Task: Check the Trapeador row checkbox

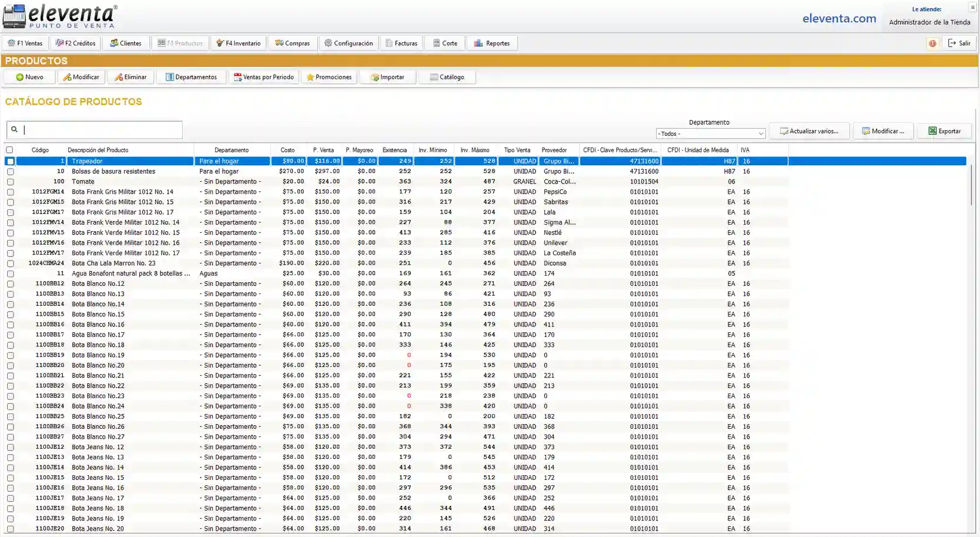Action: 10,161
